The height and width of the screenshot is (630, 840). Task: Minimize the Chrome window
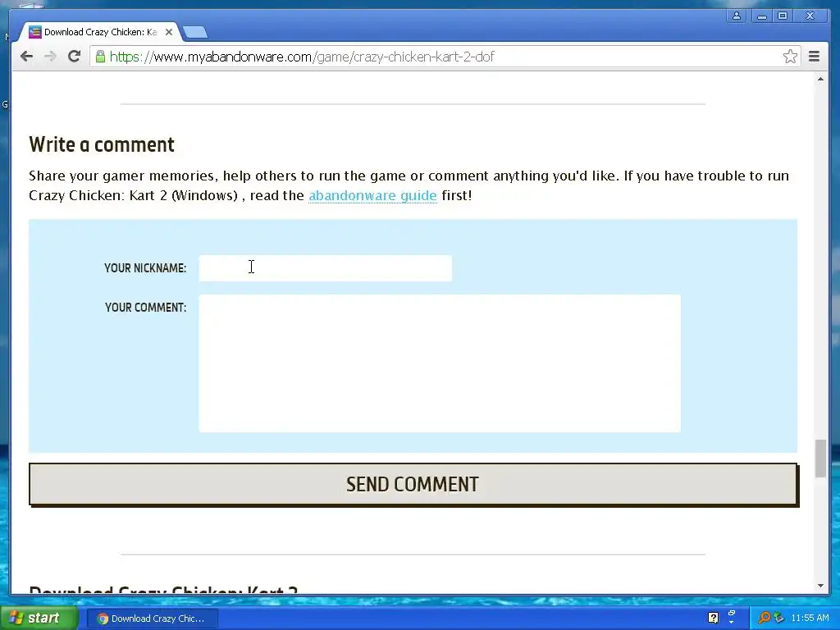coord(761,16)
